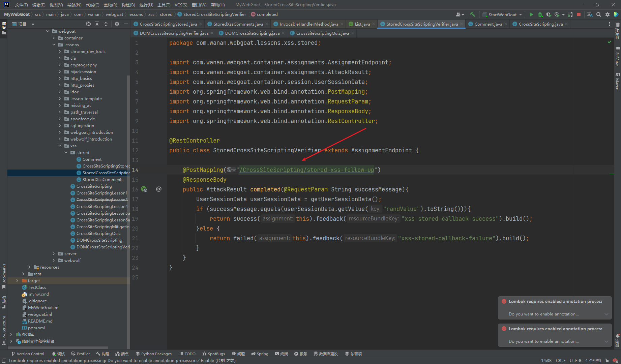Close the CrossSiteScriptingQuiz.java tab

pyautogui.click(x=353, y=33)
